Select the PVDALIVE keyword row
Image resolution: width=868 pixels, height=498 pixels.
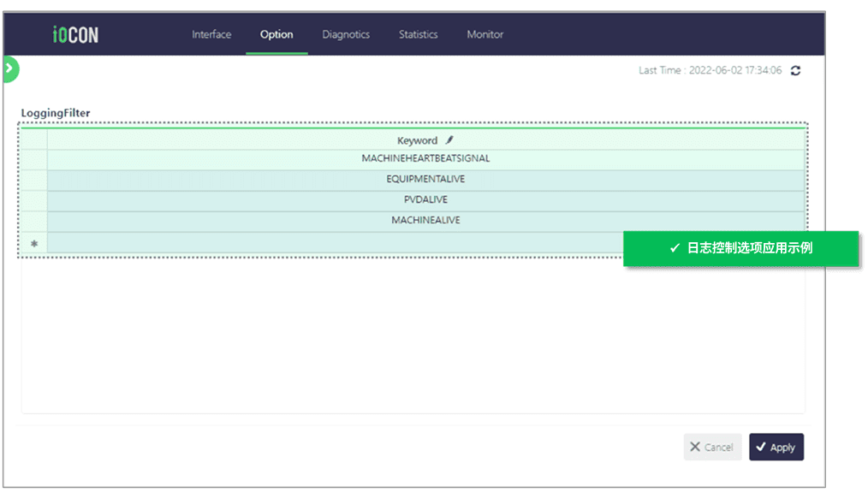[425, 199]
